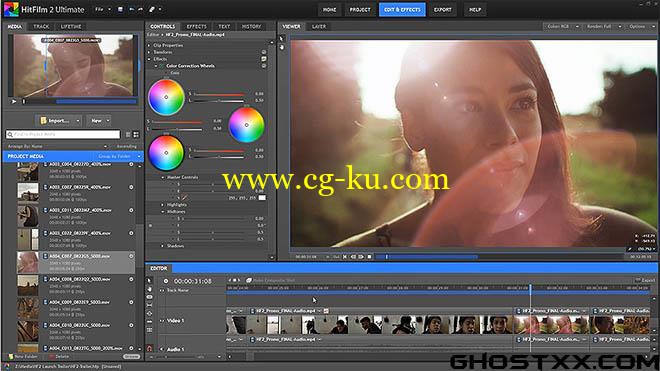
Task: Click the gear icon for A003_C007 clip
Action: point(131,187)
